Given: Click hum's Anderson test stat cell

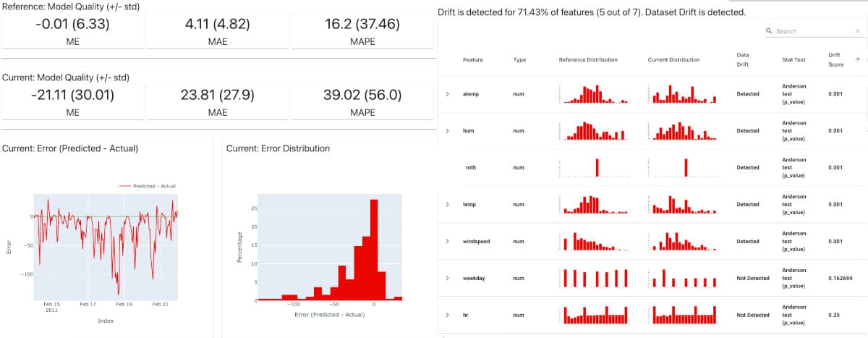Looking at the screenshot, I should [x=793, y=131].
